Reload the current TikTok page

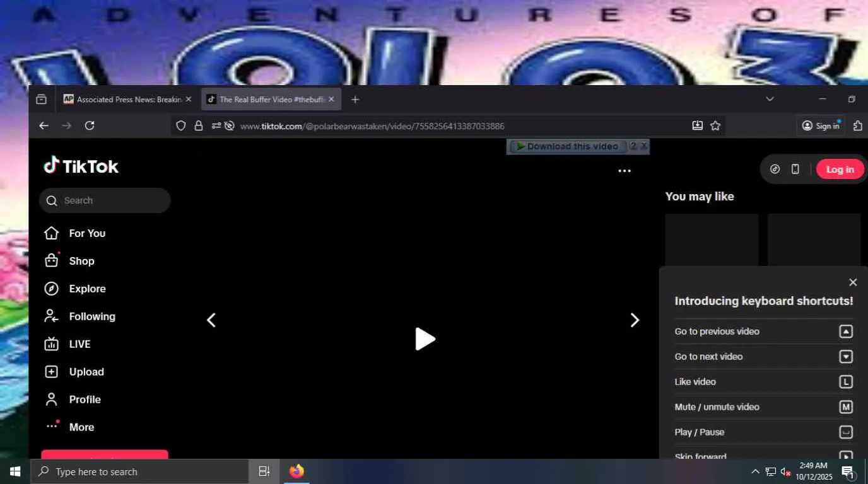(x=90, y=125)
